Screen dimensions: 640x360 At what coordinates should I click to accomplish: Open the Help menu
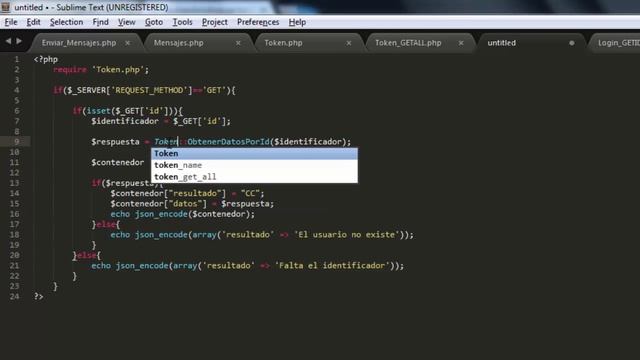[x=297, y=22]
